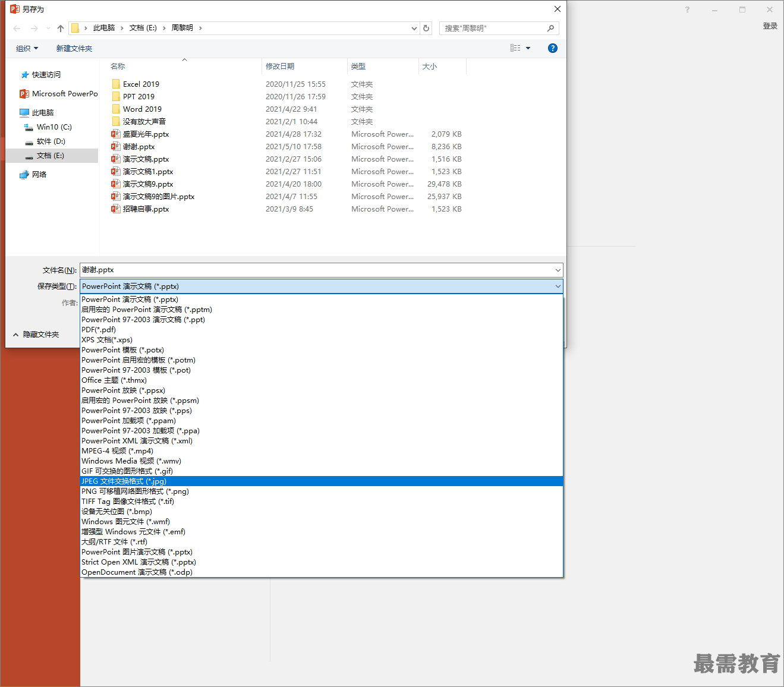Click the 演示文稿9.pptx file icon
This screenshot has height=687, width=784.
[x=116, y=184]
